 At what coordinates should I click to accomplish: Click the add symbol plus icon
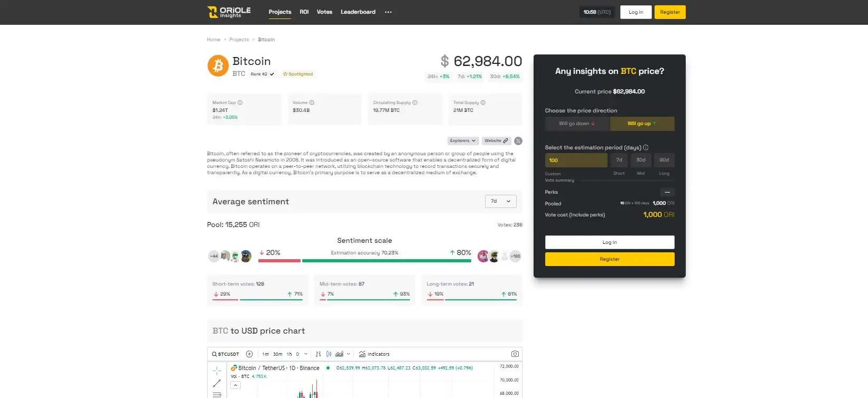click(x=249, y=354)
